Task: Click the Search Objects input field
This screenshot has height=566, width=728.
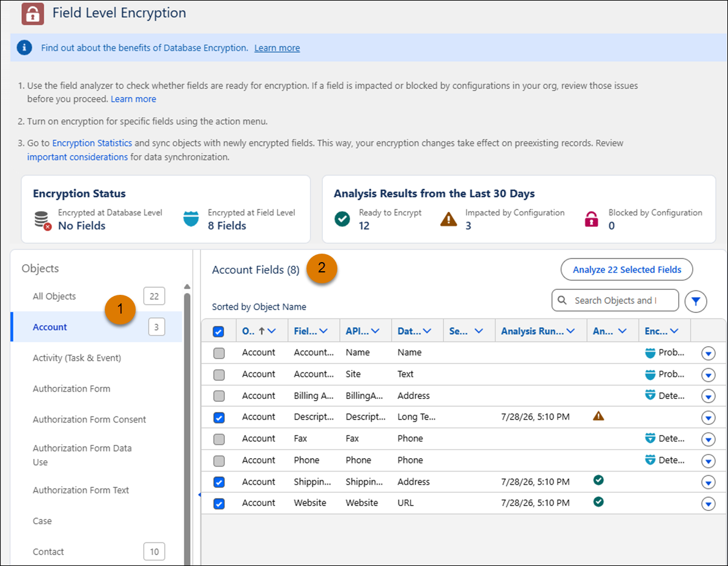Action: pos(615,300)
